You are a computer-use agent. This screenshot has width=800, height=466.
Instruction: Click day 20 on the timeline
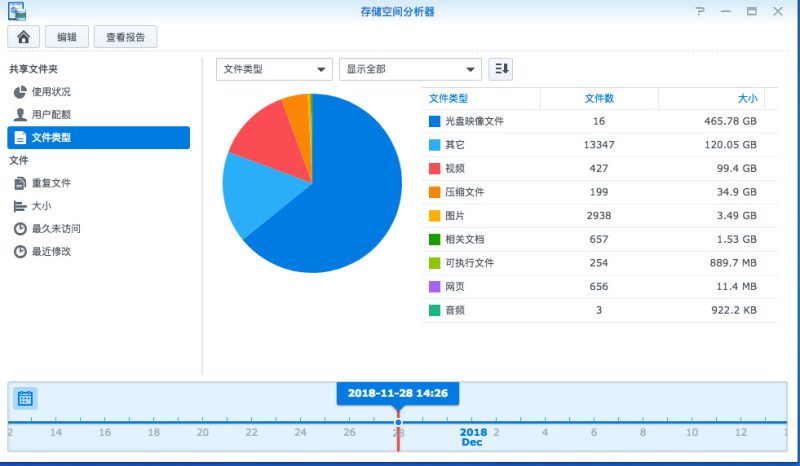[x=203, y=432]
